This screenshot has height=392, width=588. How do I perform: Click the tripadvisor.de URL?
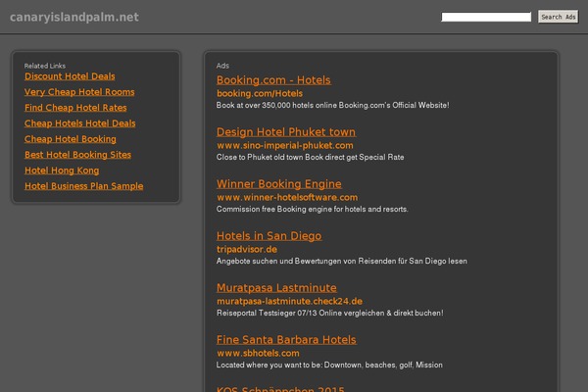click(247, 250)
